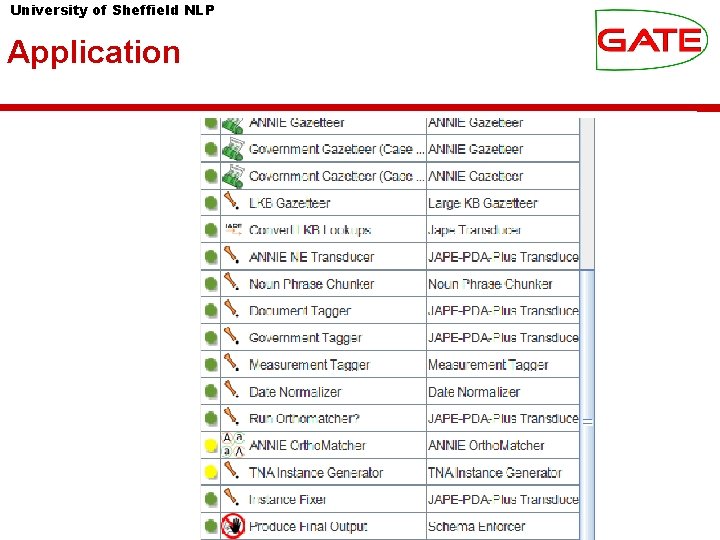Image resolution: width=720 pixels, height=540 pixels.
Task: Click the Aa icon of ANNIE OrthoMatcher
Action: (x=233, y=444)
